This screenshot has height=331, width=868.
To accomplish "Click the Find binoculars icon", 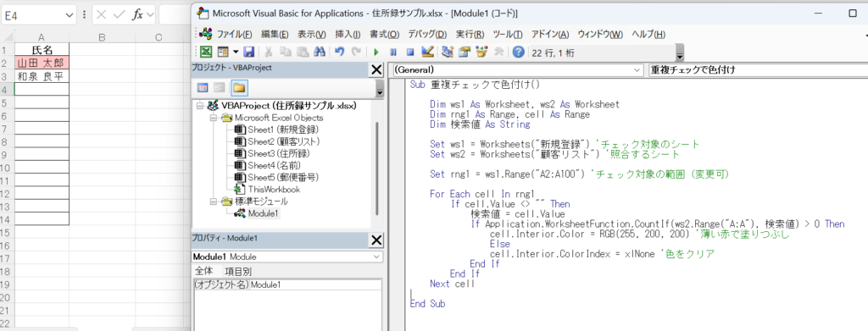I will click(x=320, y=52).
